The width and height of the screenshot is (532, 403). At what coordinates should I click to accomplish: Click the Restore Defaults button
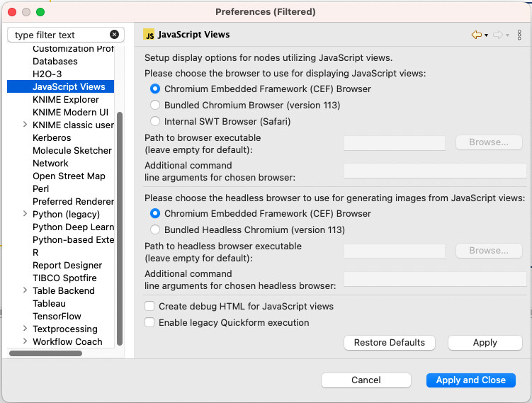[x=390, y=343]
